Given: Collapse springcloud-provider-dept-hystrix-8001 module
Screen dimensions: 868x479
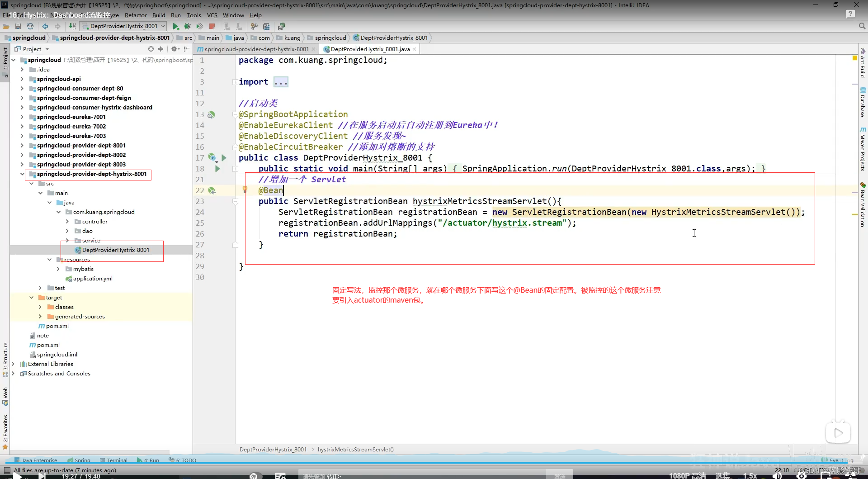Looking at the screenshot, I should pyautogui.click(x=22, y=174).
